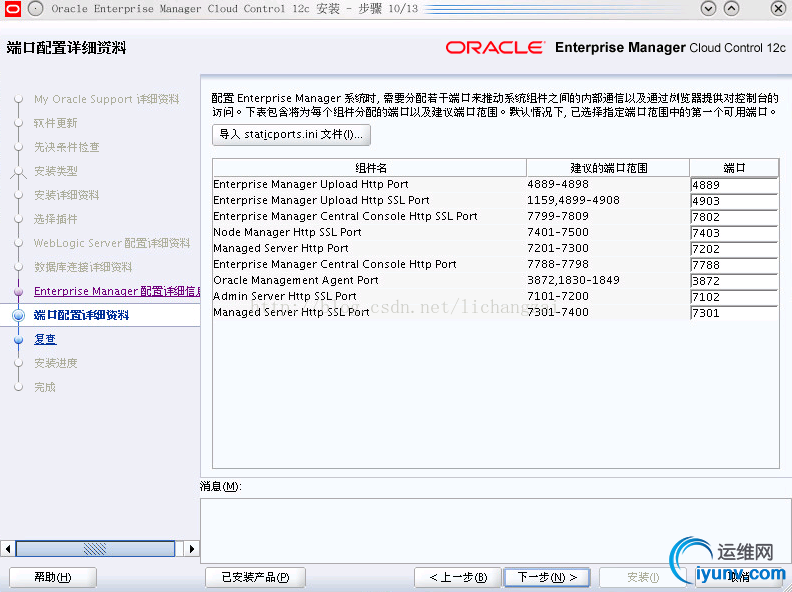Viewport: 792px width, 592px height.
Task: Click the 端口 column header
Action: tap(734, 168)
